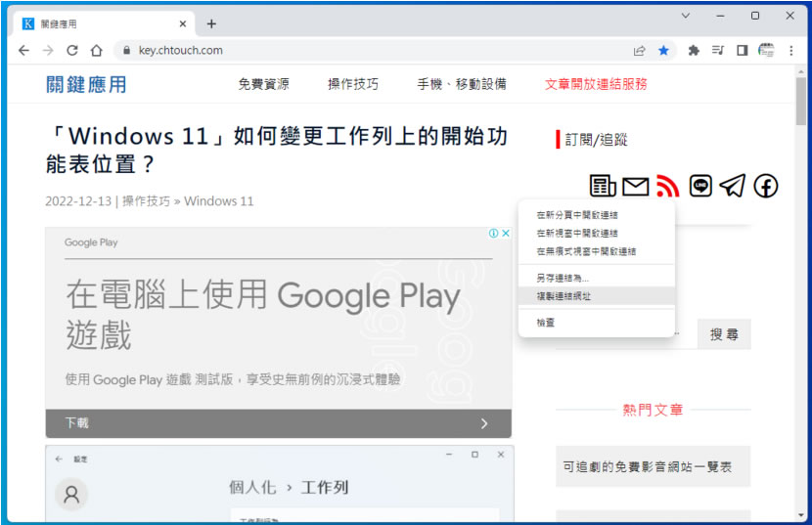The height and width of the screenshot is (525, 812).
Task: Click the 訂閱/追蹤 heading
Action: 596,140
